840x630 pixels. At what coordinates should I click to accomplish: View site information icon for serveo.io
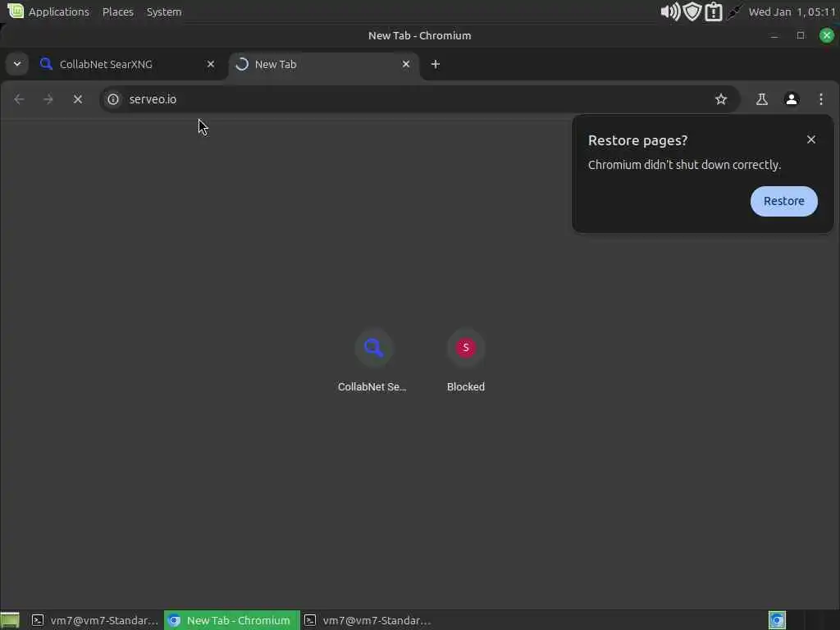[x=113, y=99]
